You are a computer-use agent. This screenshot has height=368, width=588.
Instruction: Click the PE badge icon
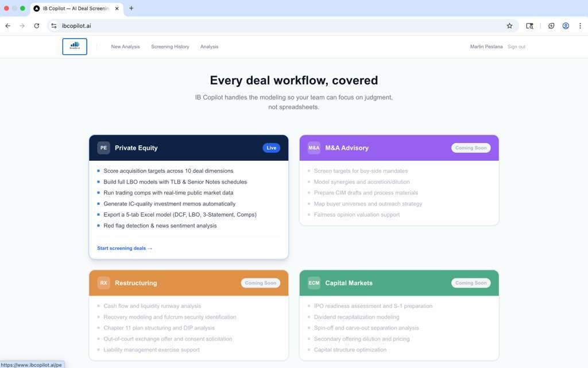(x=103, y=148)
